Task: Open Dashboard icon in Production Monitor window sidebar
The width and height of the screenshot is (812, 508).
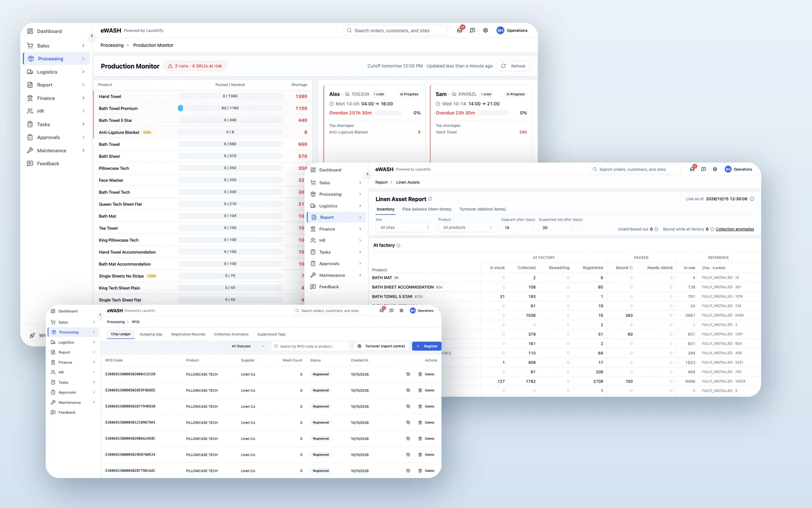Action: point(30,31)
